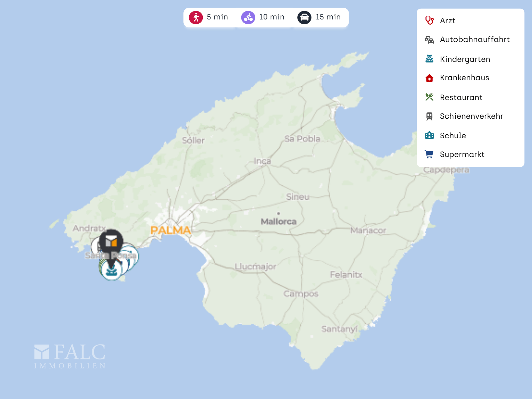The image size is (532, 399).
Task: Click the Manacor label on the map
Action: (368, 231)
